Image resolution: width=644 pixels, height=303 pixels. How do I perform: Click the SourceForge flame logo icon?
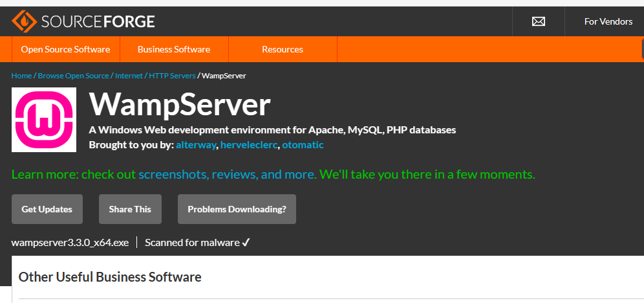click(23, 21)
